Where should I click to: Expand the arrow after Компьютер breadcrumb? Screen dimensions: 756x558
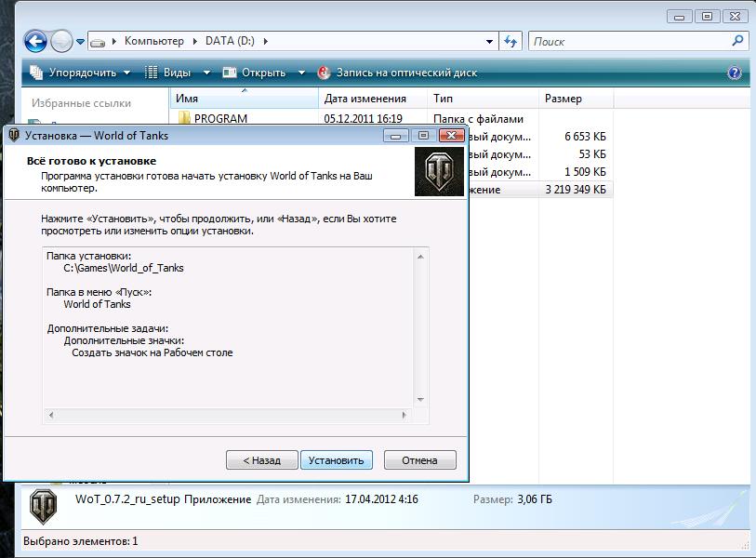pos(194,42)
